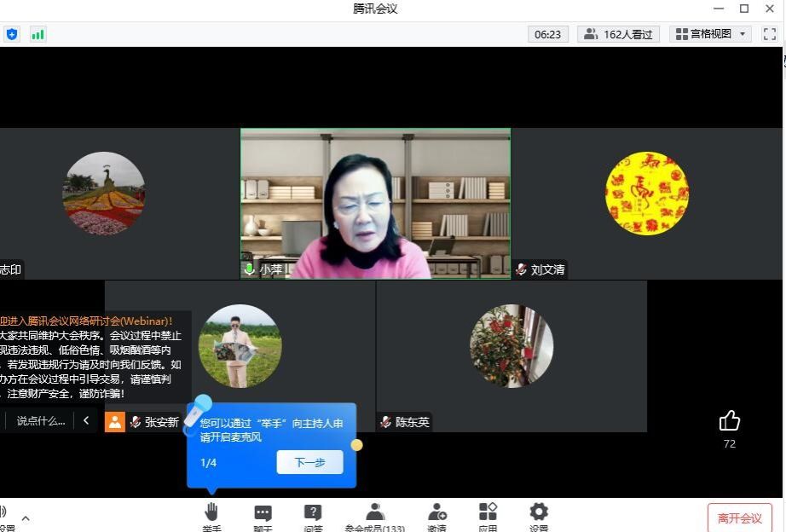Viewport: 786px width, 532px height.
Task: Show the 162 viewers (人看过) list
Action: click(x=619, y=34)
